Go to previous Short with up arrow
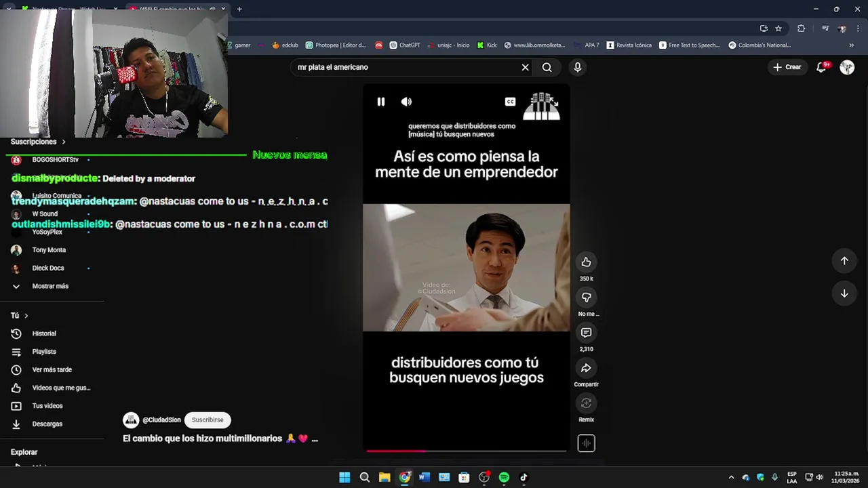The height and width of the screenshot is (488, 868). (x=844, y=261)
